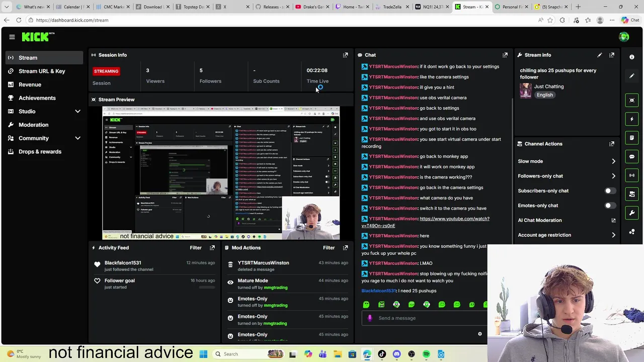Open the browser tab search dropdown
This screenshot has width=644, height=362.
pyautogui.click(x=7, y=7)
